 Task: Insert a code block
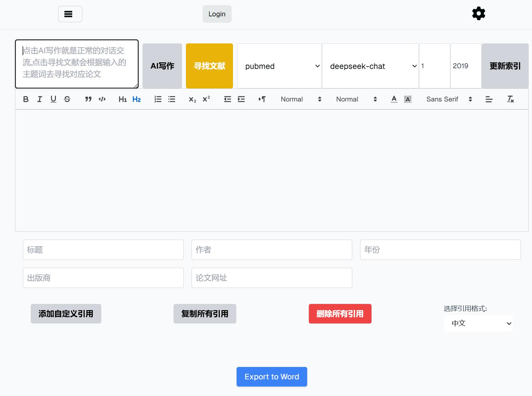[x=102, y=99]
